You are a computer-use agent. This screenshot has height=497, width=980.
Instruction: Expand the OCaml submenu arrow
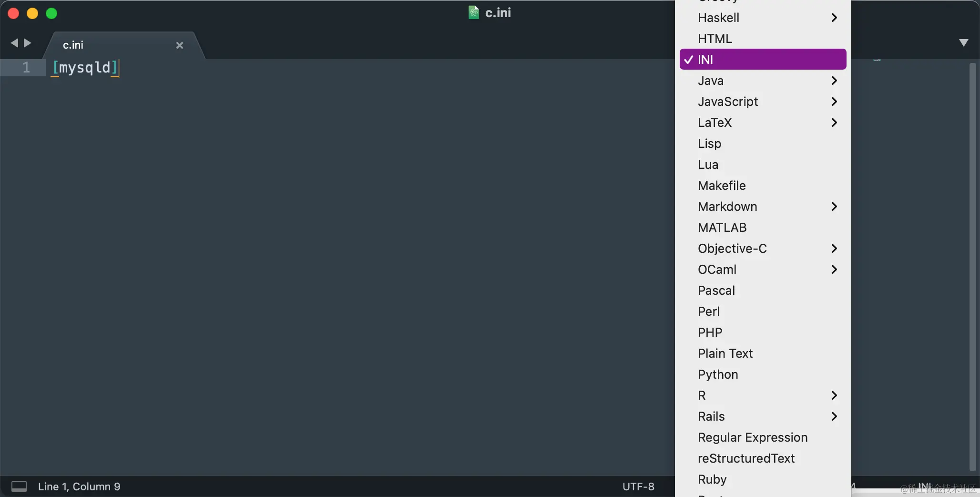click(834, 269)
